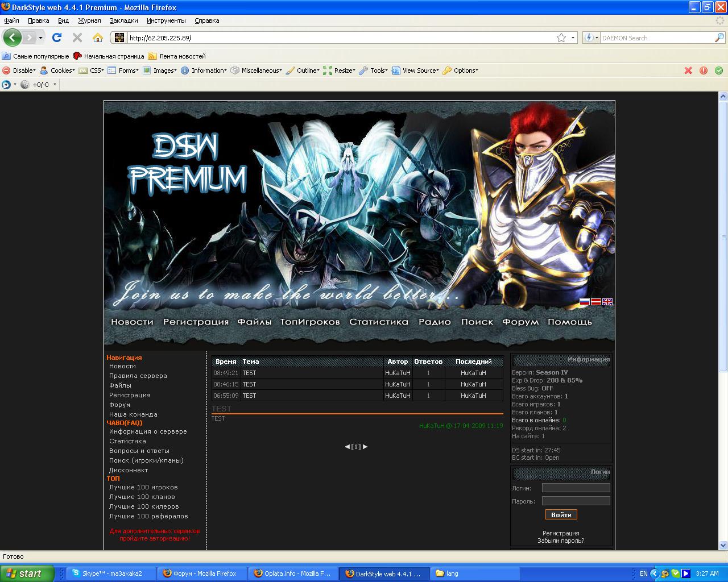Open the Вид menu

tap(63, 20)
